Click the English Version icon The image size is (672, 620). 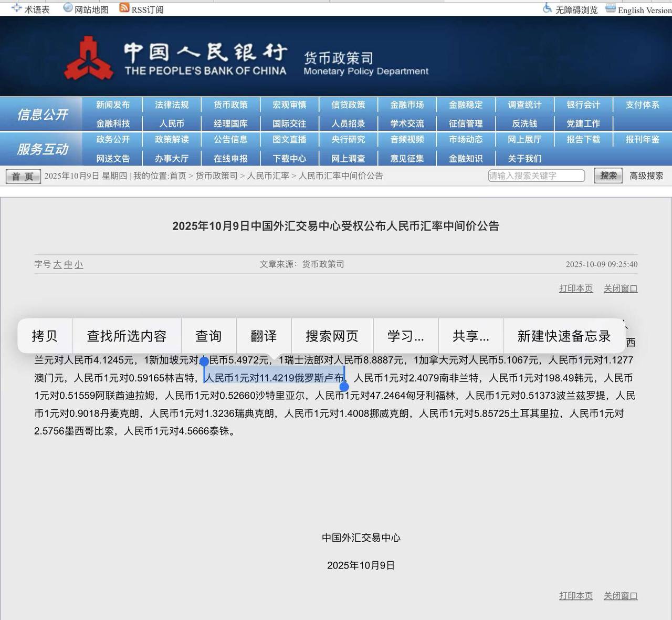coord(611,8)
